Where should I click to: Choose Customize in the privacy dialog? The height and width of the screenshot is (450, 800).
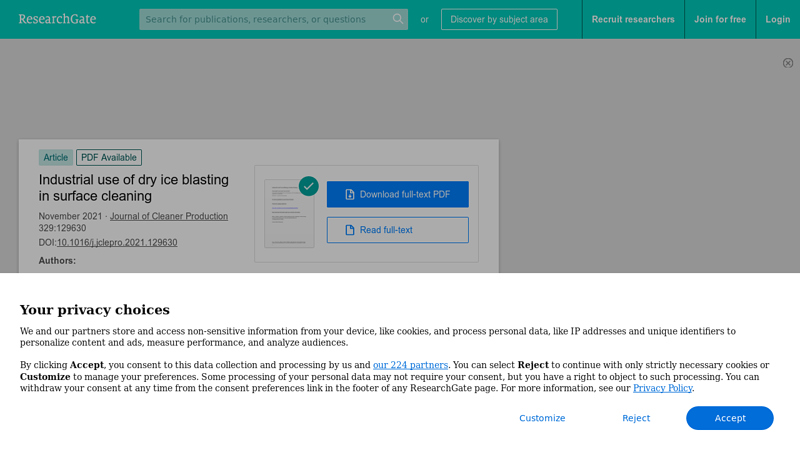[542, 418]
